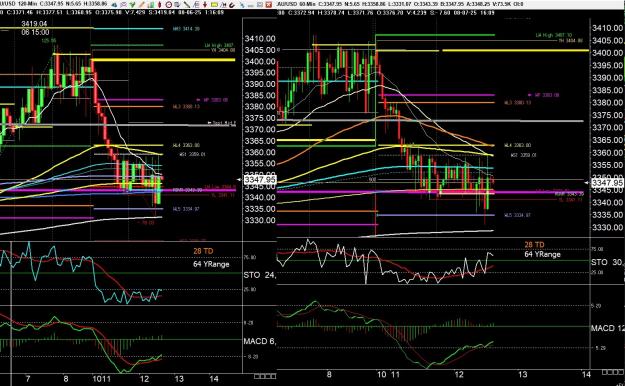Click date label 13 on left chart axis

pyautogui.click(x=179, y=378)
